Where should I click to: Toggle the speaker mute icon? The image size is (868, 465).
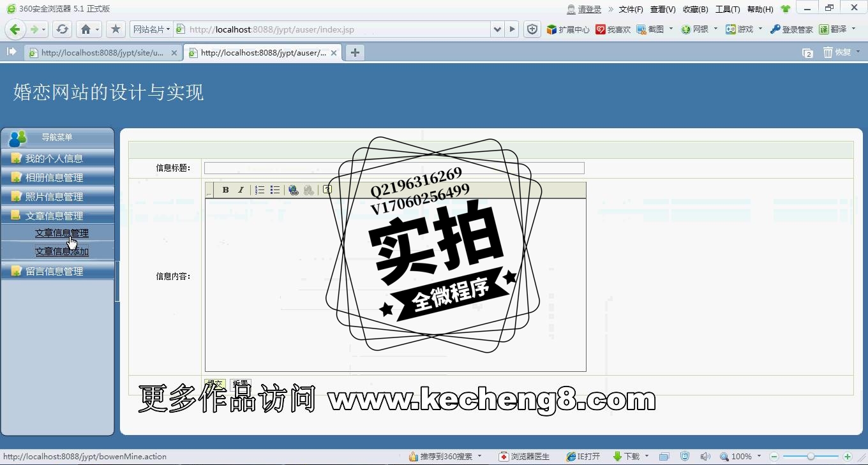tap(705, 457)
